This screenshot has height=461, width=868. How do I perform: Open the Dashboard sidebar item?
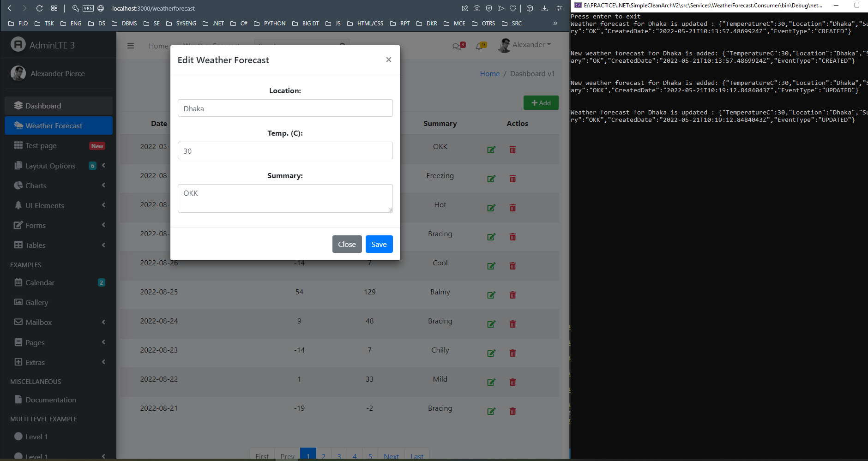click(x=43, y=106)
